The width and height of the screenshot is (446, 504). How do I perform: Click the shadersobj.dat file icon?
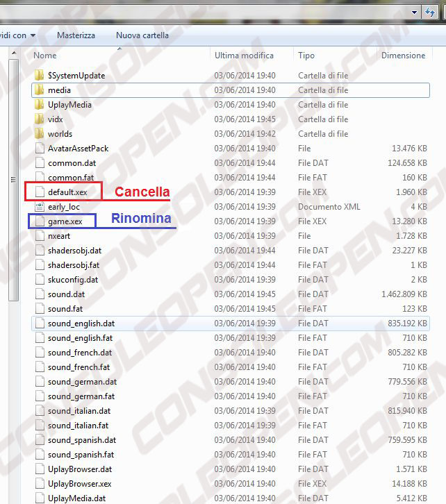(x=40, y=251)
